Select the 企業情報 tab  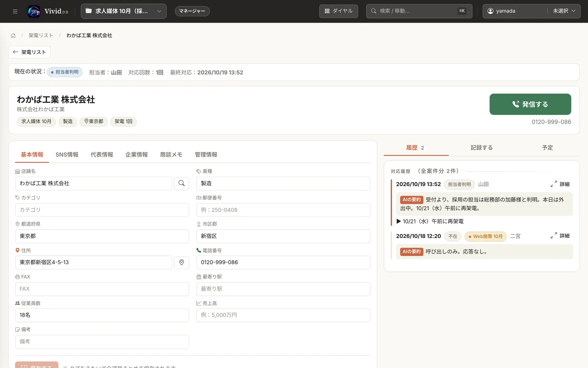[136, 155]
